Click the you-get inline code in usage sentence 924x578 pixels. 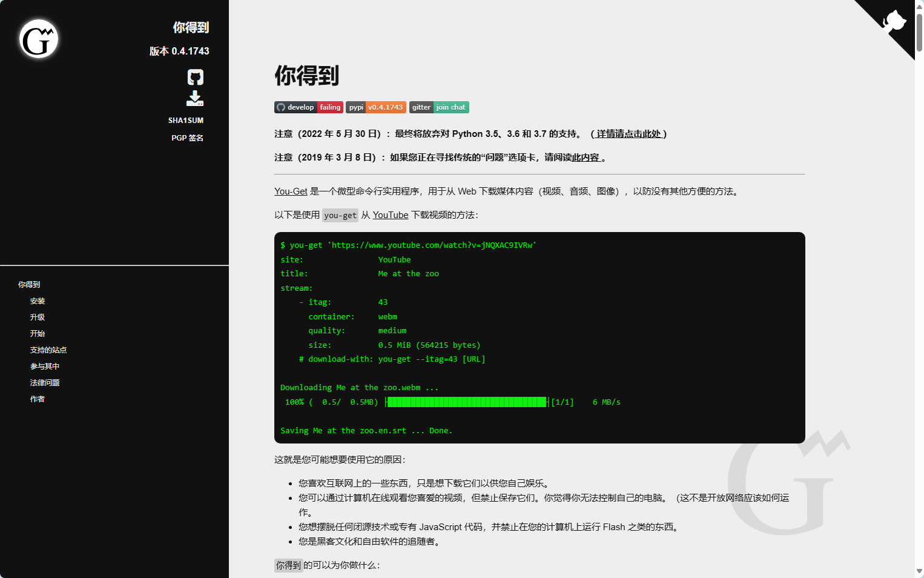(x=340, y=215)
